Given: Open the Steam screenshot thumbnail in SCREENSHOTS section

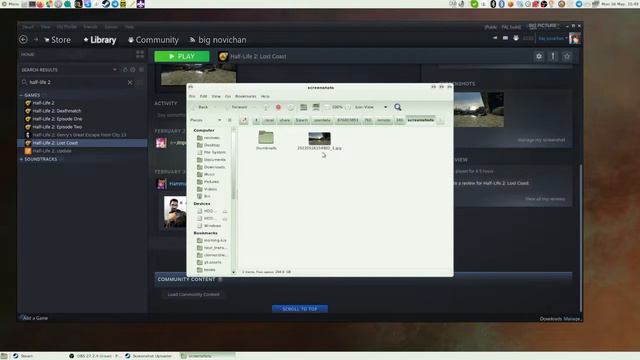Looking at the screenshot, I should coord(479,109).
